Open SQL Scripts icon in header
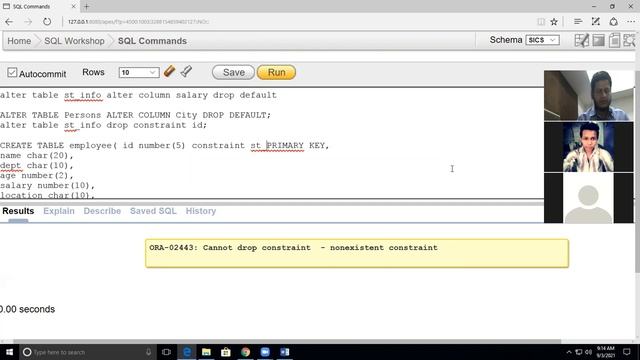Image resolution: width=640 pixels, height=360 pixels. pos(614,40)
